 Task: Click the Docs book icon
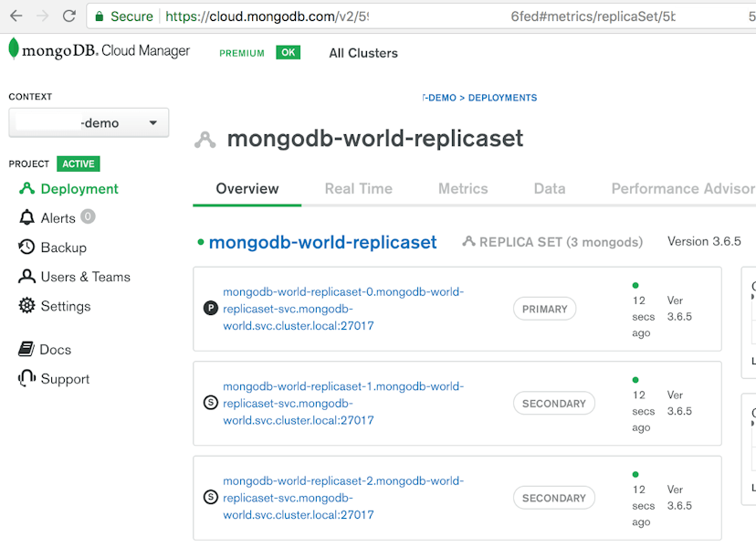click(x=26, y=349)
